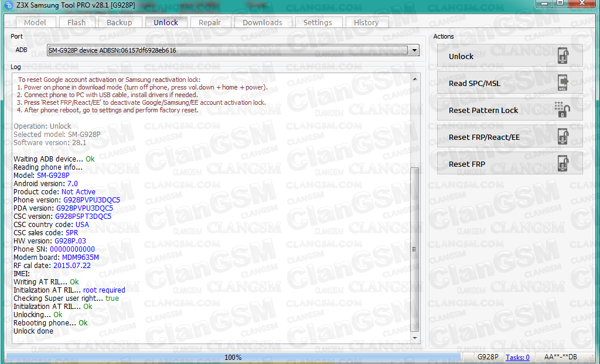Image resolution: width=600 pixels, height=364 pixels.
Task: Click the phone padlock icon on Unlock
Action: [562, 56]
